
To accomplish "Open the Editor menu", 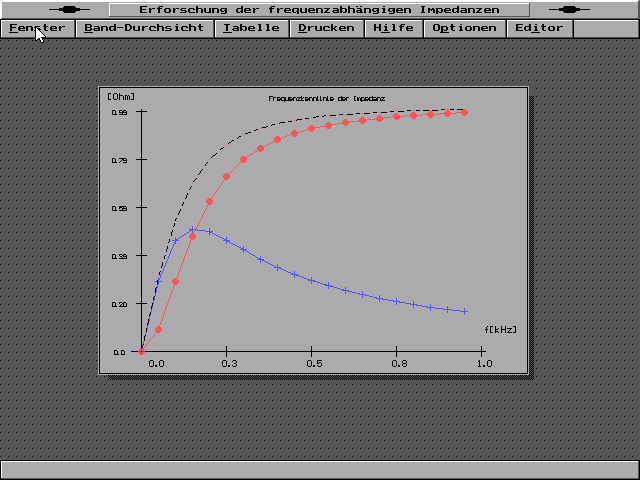I will (539, 28).
